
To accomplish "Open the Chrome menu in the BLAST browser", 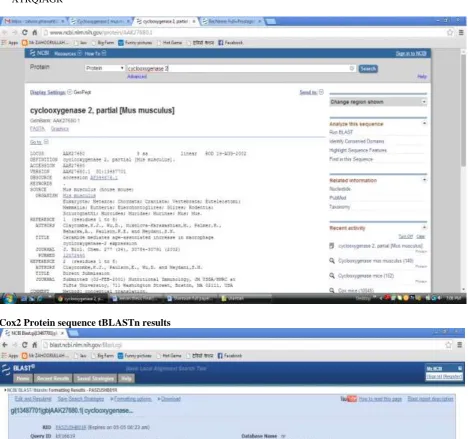I will coord(460,345).
